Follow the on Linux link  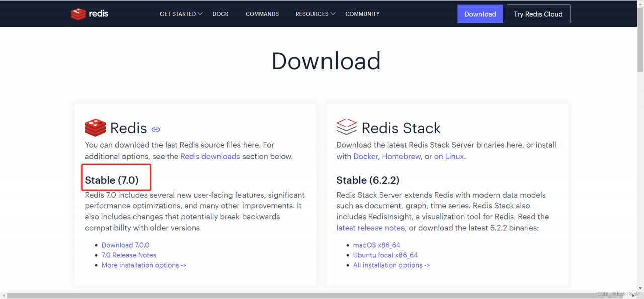click(449, 156)
